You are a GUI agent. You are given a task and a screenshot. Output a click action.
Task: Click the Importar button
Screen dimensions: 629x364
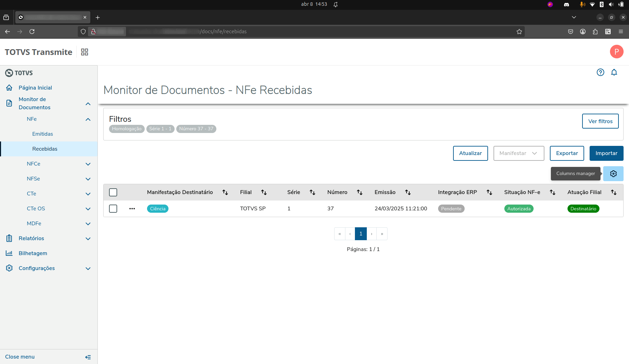pos(606,153)
